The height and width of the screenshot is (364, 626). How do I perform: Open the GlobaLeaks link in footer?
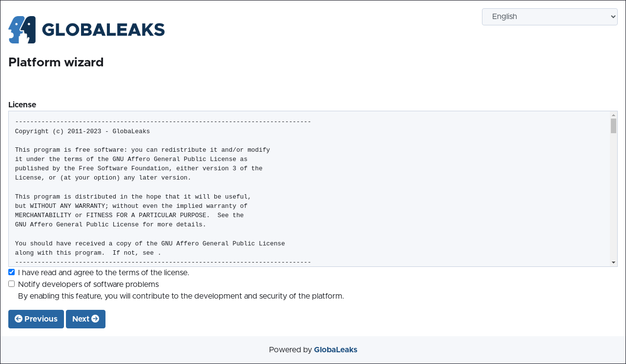pos(335,350)
